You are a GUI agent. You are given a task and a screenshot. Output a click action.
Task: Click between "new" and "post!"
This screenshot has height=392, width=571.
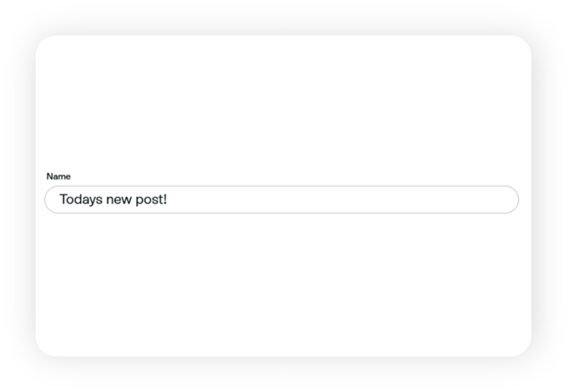click(134, 200)
